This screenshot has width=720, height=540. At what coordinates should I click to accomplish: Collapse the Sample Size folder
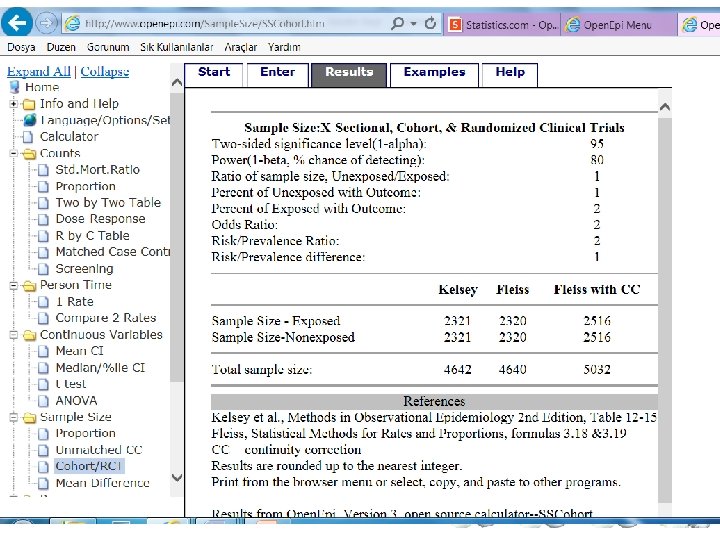(x=13, y=417)
